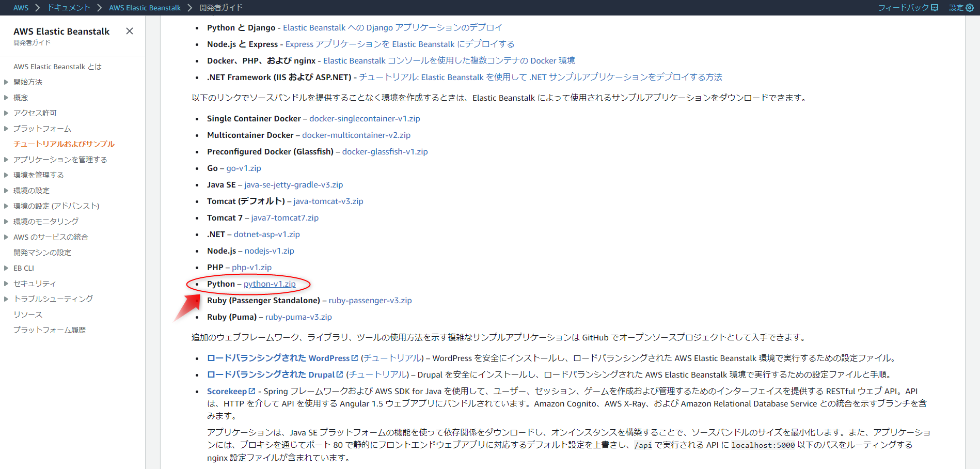Open the Django アプリケーションのデプロイ link
Viewport: 980px width, 469px height.
(392, 28)
